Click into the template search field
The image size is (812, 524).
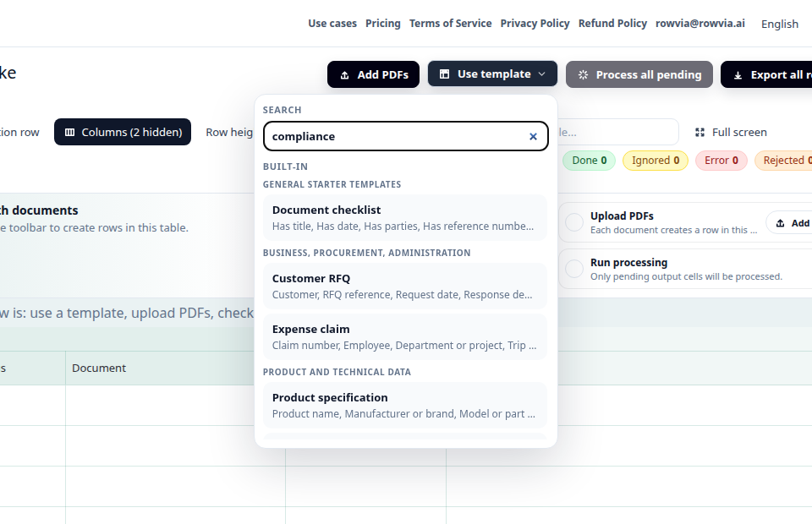point(396,137)
